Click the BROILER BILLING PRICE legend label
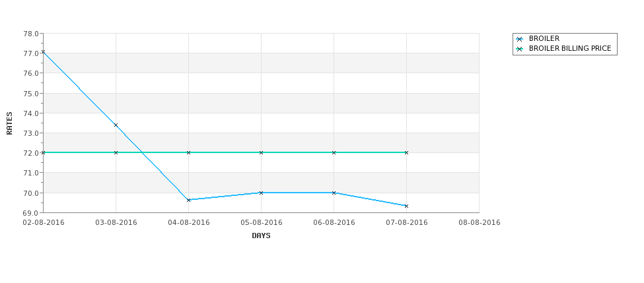The width and height of the screenshot is (644, 283). (570, 48)
